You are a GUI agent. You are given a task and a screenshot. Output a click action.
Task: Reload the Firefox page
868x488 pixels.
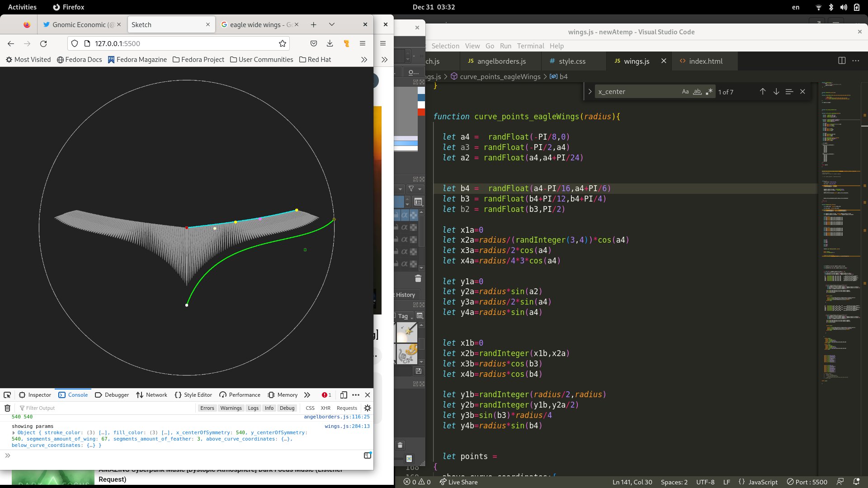43,43
